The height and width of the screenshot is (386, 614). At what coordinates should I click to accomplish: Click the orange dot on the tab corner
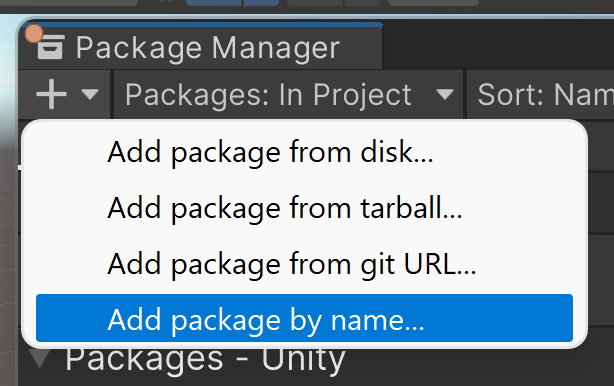[x=34, y=34]
